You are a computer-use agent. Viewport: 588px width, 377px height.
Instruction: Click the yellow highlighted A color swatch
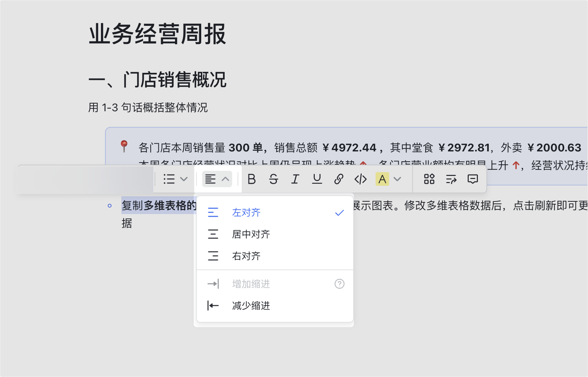pos(383,179)
